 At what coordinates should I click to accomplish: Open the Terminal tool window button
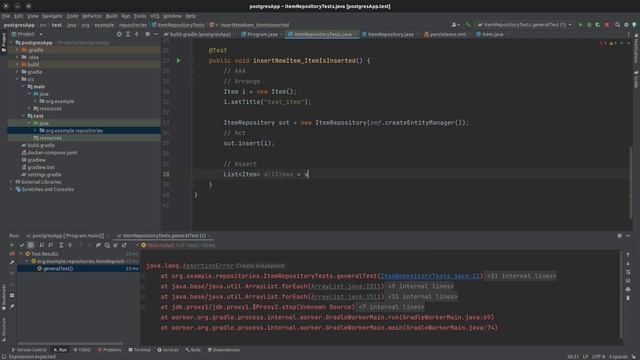pos(139,350)
